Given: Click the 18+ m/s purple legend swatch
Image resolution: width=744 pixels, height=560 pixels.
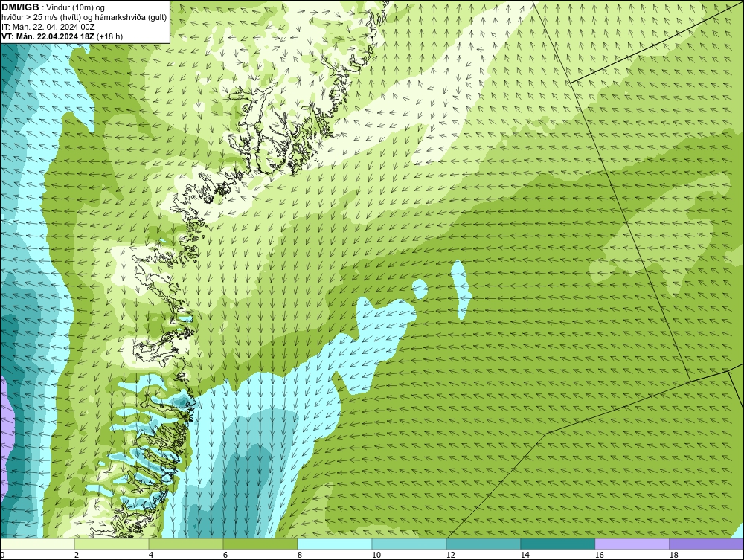Looking at the screenshot, I should click(x=707, y=544).
